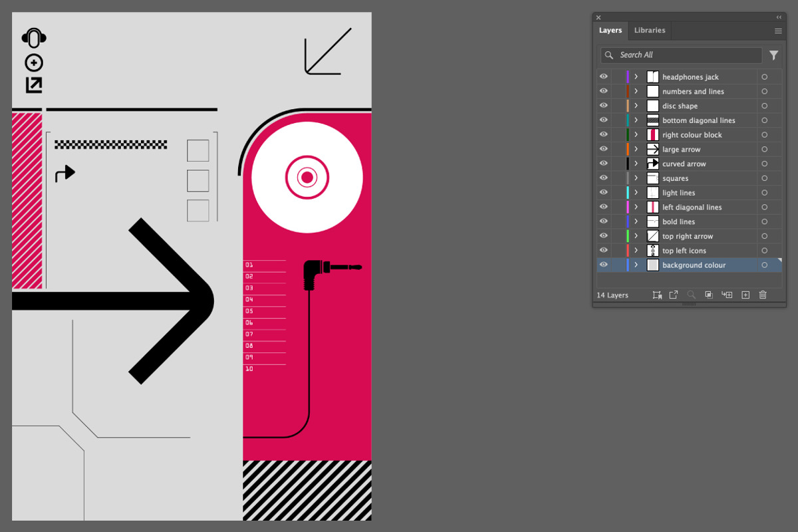Click target circle of headphones jack layer
The height and width of the screenshot is (532, 798).
(x=765, y=77)
